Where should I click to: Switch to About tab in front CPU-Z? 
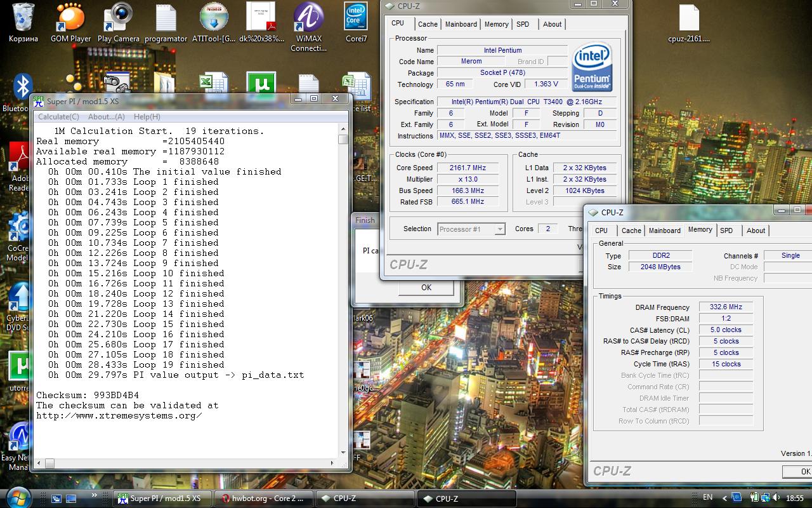tap(552, 24)
